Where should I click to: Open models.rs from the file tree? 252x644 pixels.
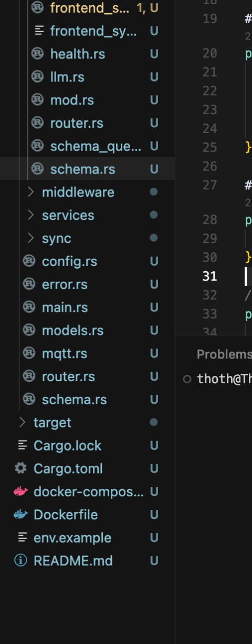point(72,331)
